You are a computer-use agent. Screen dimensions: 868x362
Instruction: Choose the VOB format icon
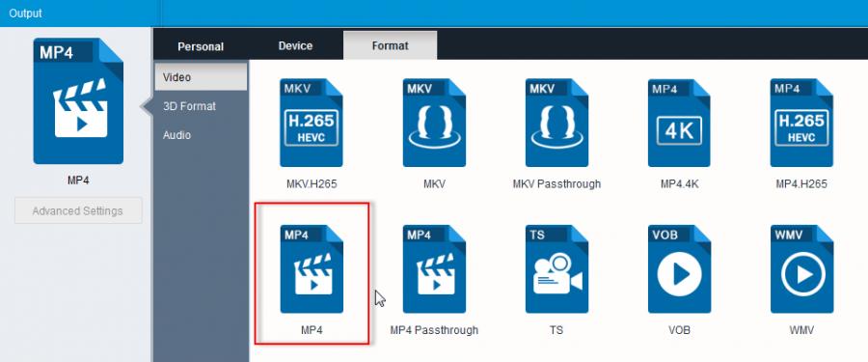point(679,269)
